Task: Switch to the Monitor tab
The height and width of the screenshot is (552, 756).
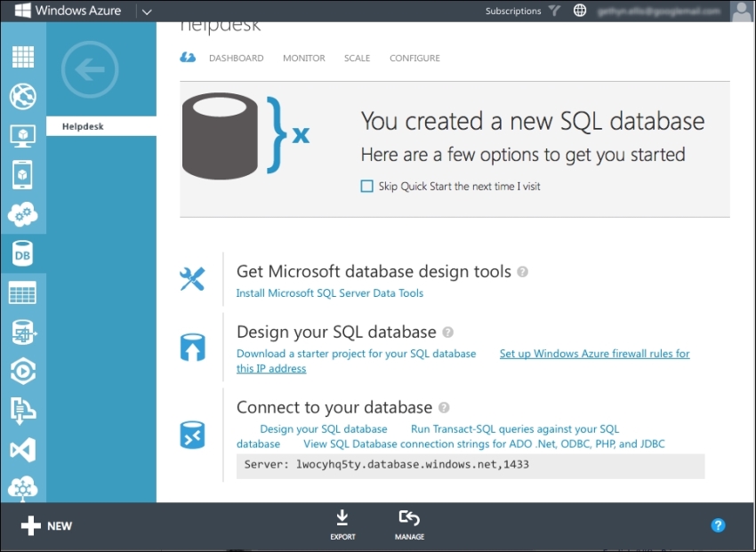Action: (304, 59)
